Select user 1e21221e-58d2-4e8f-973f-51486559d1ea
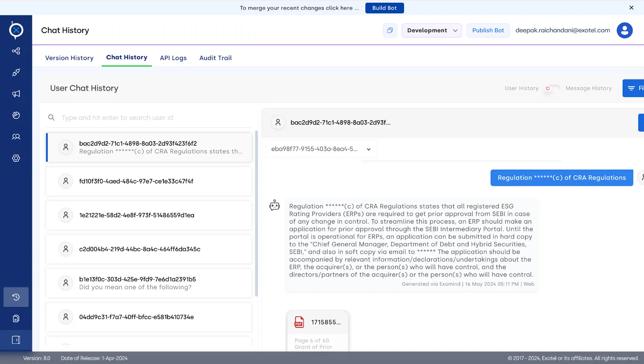The image size is (644, 364). click(x=149, y=215)
